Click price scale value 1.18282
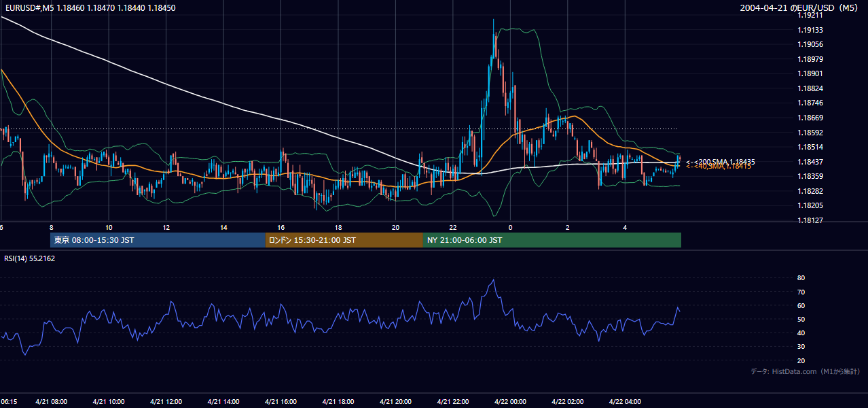 point(810,191)
